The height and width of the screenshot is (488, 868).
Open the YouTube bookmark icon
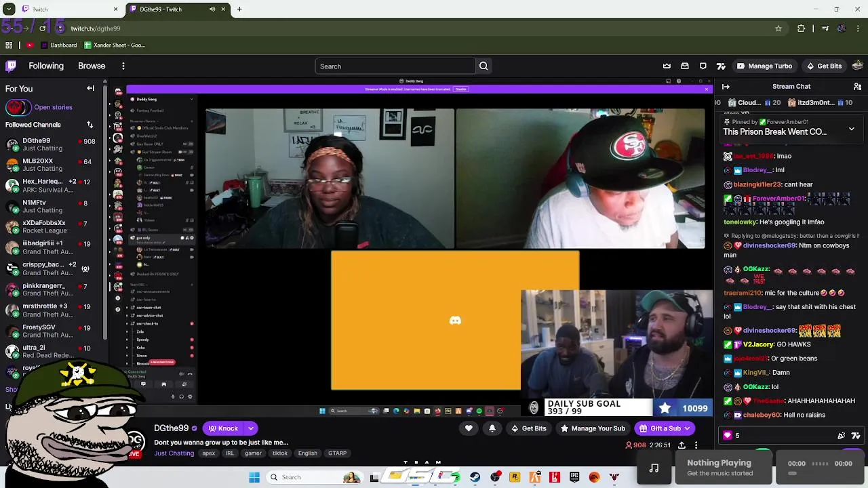[29, 45]
